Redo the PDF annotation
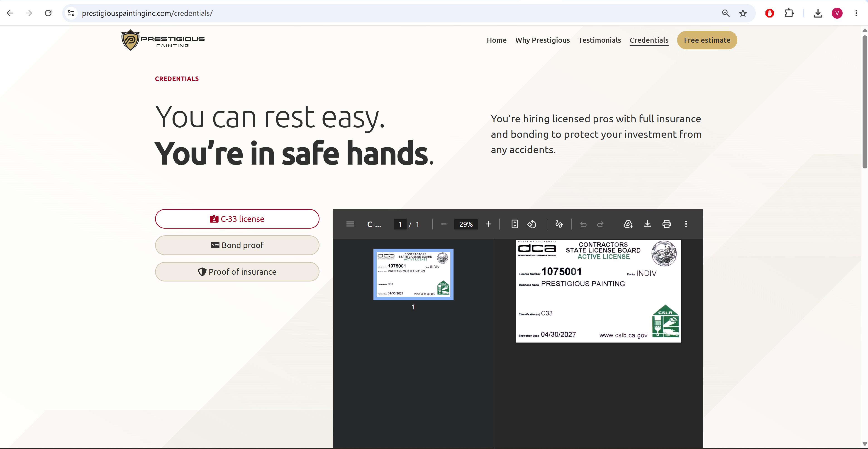Viewport: 868px width, 449px height. 600,224
